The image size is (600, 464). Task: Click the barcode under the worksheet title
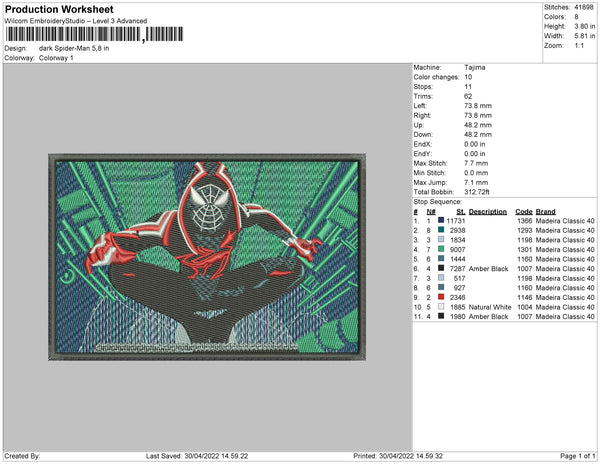click(94, 34)
